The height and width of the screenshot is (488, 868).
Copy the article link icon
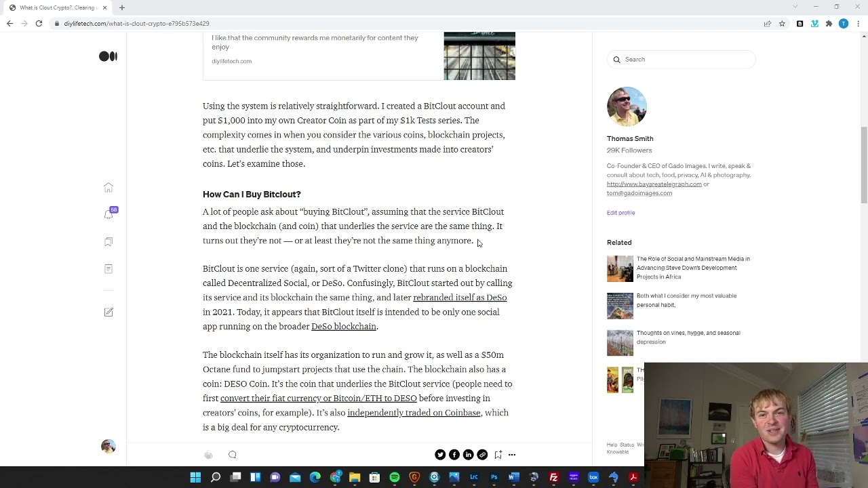point(482,455)
